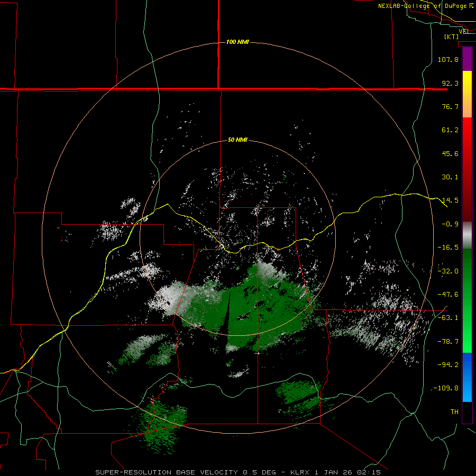Click the purple segment of the color bar

[x=467, y=59]
